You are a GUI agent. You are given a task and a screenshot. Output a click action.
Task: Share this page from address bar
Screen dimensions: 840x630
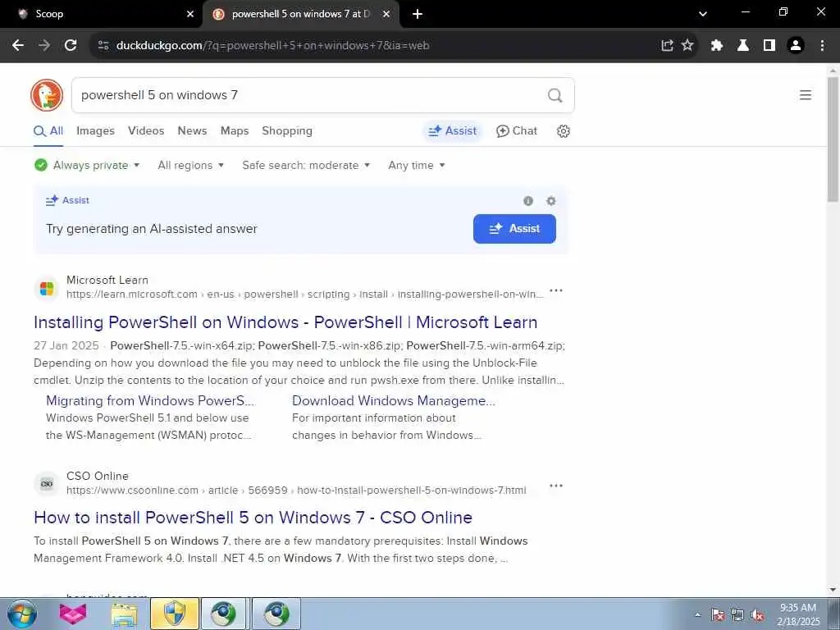tap(667, 46)
